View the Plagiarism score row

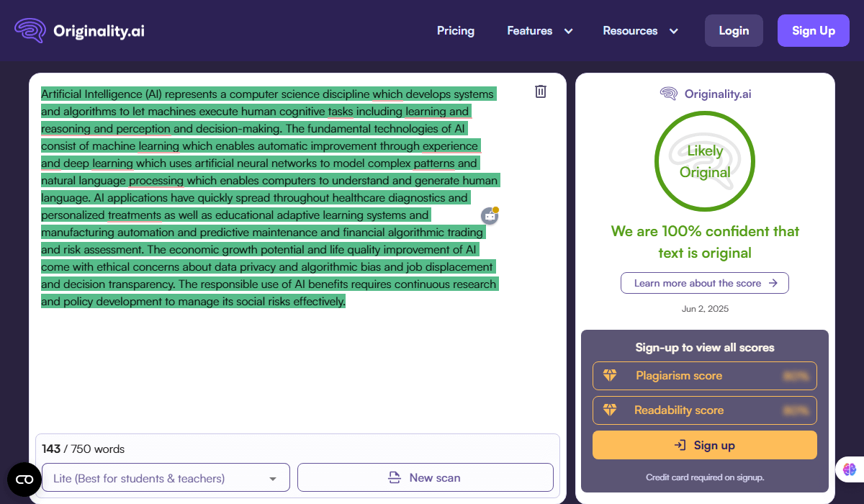coord(705,376)
